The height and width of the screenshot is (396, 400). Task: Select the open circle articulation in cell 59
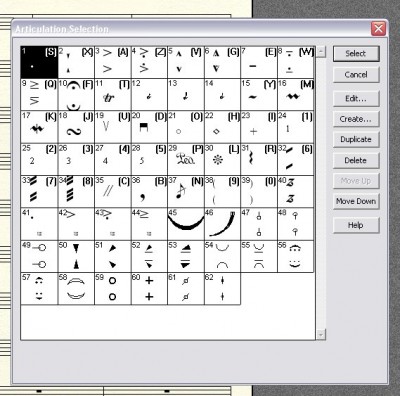click(x=113, y=289)
